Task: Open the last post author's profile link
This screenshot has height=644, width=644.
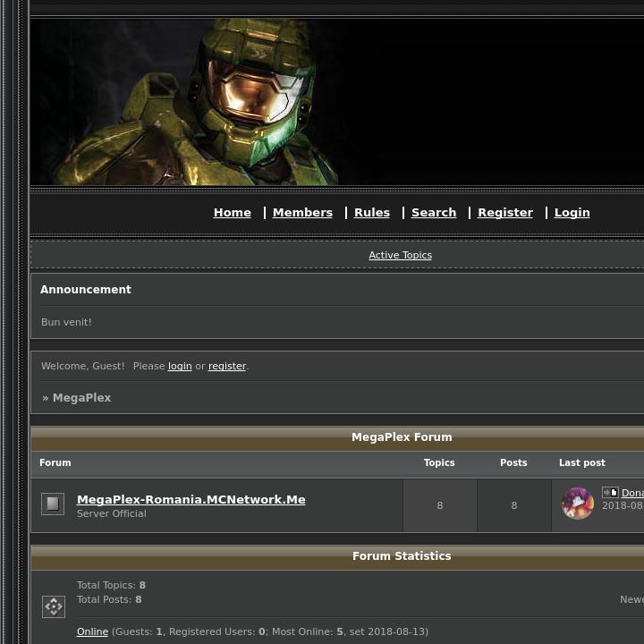Action: point(632,493)
